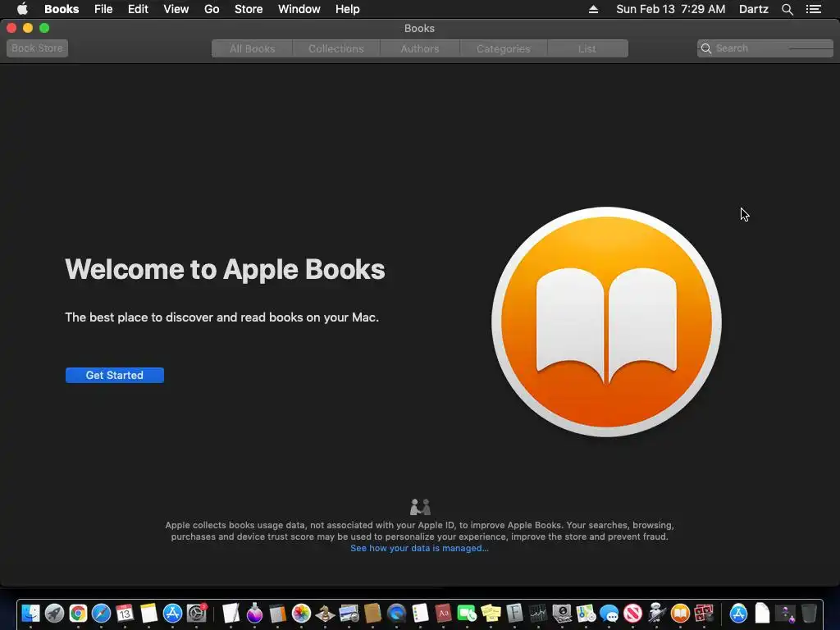The image size is (840, 630).
Task: Open Calendar icon showing 13
Action: [125, 614]
